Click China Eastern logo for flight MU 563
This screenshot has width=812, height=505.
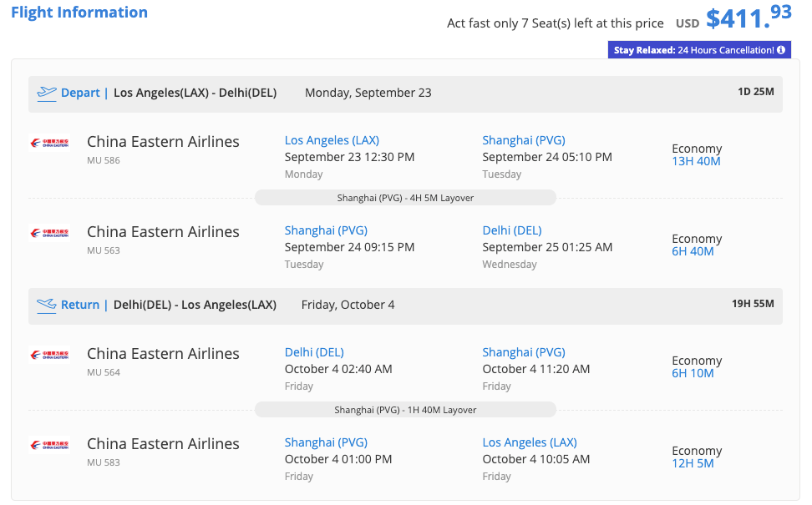(49, 233)
